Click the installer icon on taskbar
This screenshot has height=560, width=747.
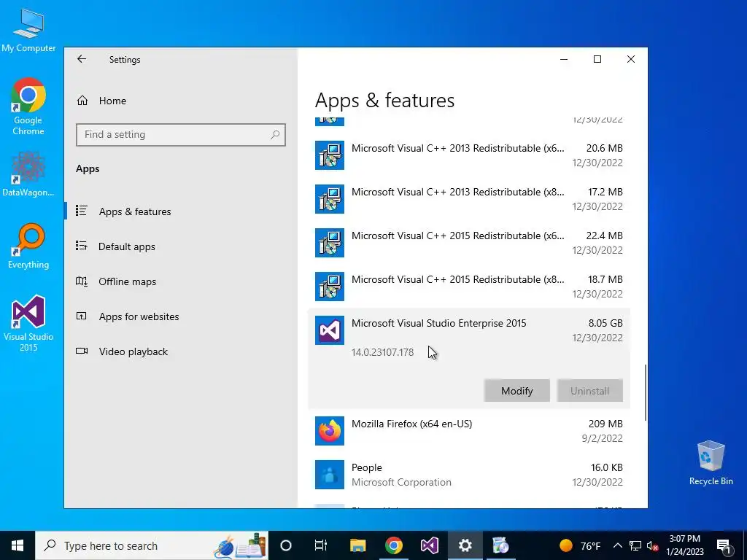[500, 545]
